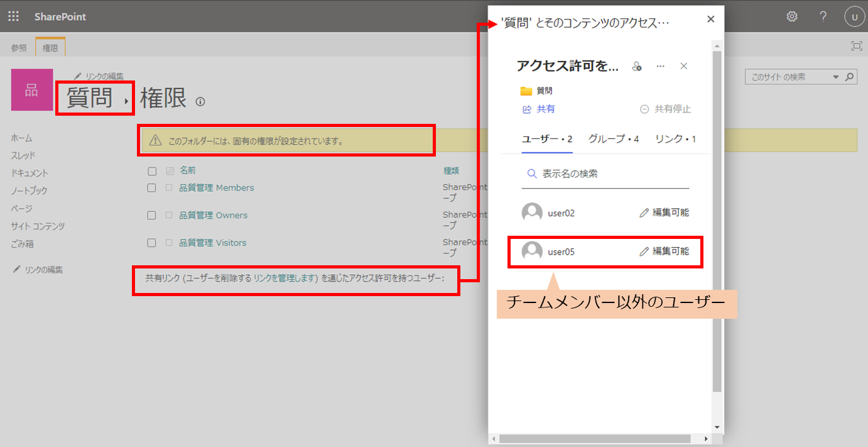Click the SharePoint title in header
Viewport: 868px width, 447px height.
click(x=60, y=17)
